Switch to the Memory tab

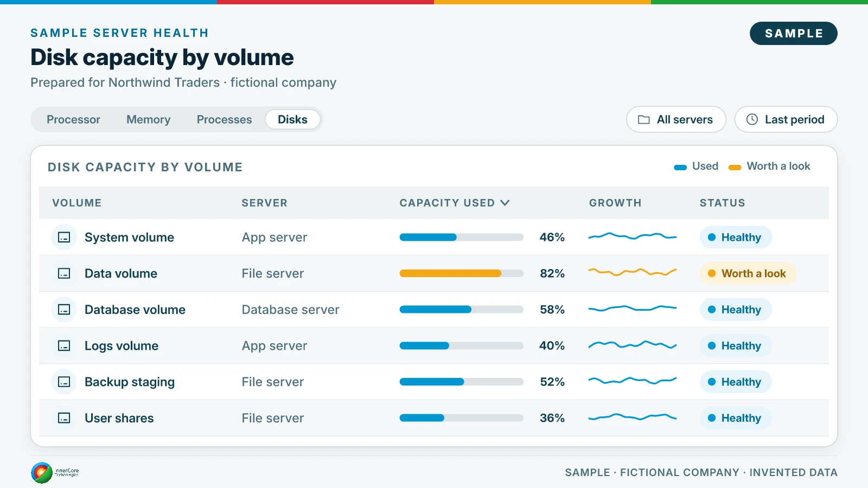click(149, 119)
